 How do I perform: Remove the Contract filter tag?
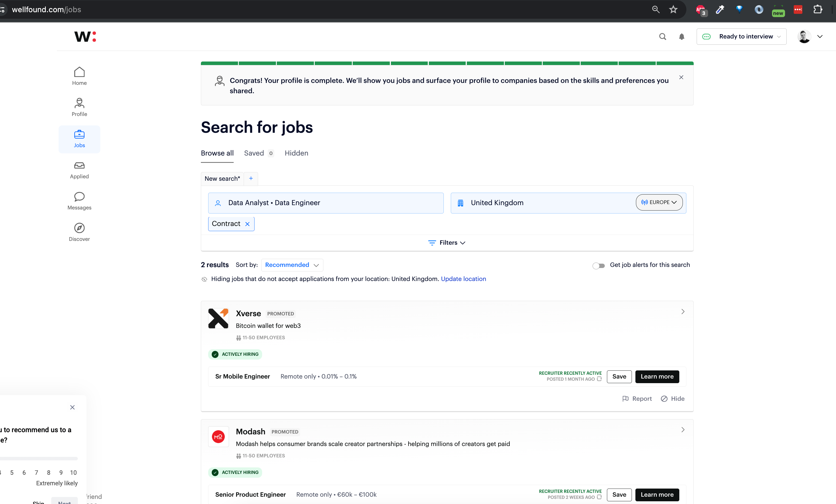pos(247,224)
